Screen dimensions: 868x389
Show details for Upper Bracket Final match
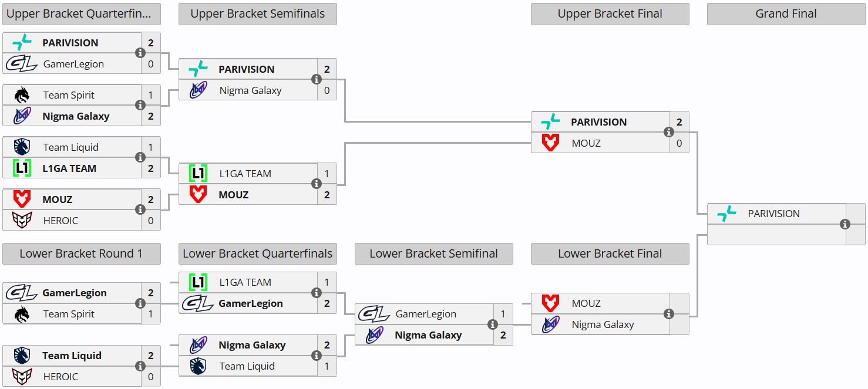(x=669, y=132)
